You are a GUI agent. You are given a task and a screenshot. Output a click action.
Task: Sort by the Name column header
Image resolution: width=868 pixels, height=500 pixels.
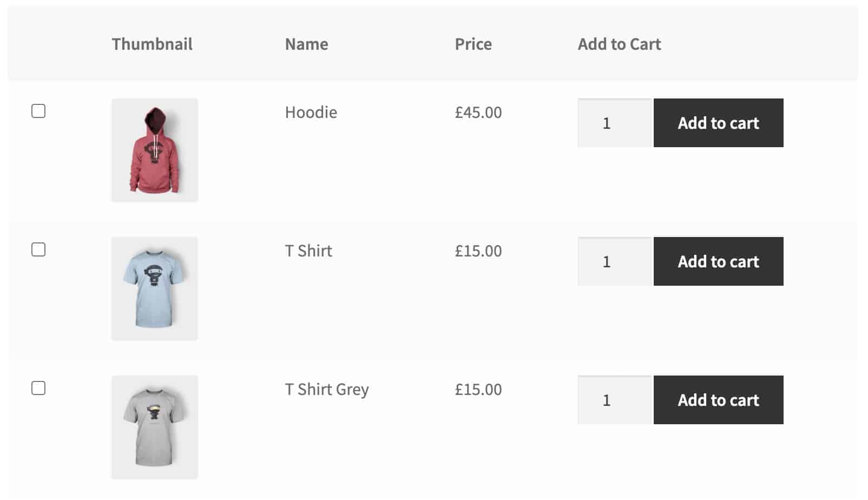[x=306, y=44]
